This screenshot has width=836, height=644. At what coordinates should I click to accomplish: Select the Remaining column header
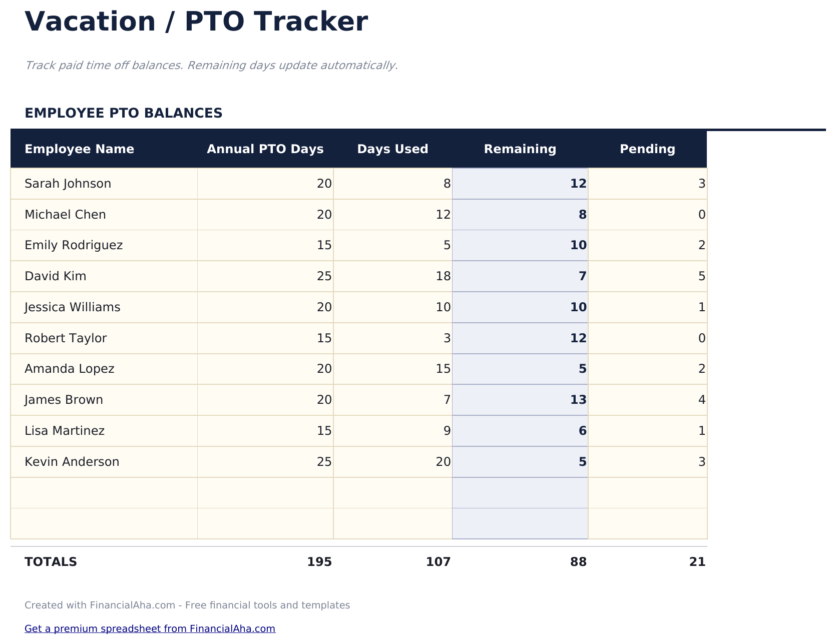point(520,149)
